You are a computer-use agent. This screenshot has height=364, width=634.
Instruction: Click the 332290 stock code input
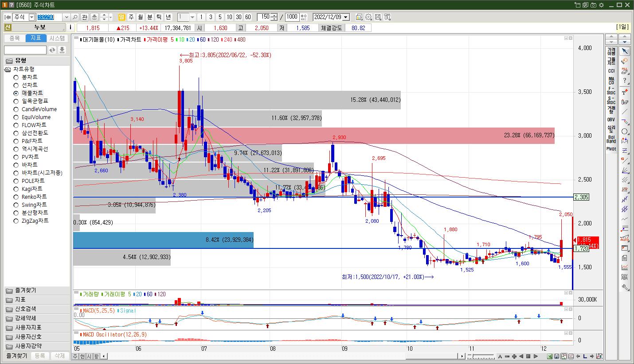[49, 17]
